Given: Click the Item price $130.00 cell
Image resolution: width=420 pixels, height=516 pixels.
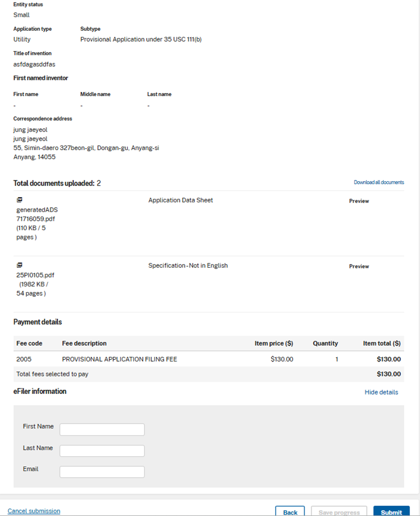Looking at the screenshot, I should pyautogui.click(x=282, y=359).
